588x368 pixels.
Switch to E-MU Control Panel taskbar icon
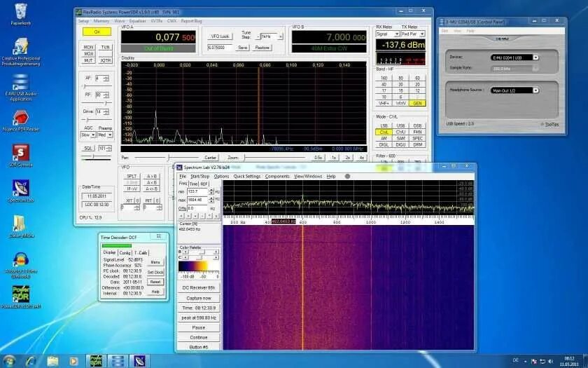118,361
